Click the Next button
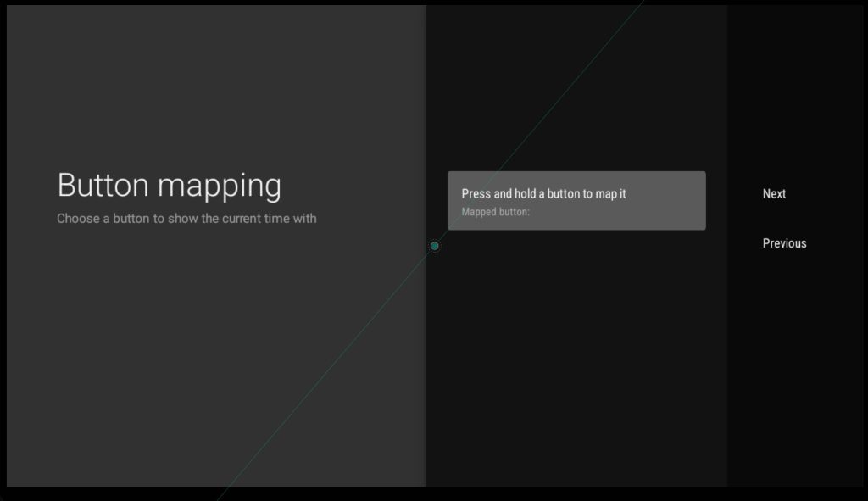The width and height of the screenshot is (868, 501). (x=774, y=194)
